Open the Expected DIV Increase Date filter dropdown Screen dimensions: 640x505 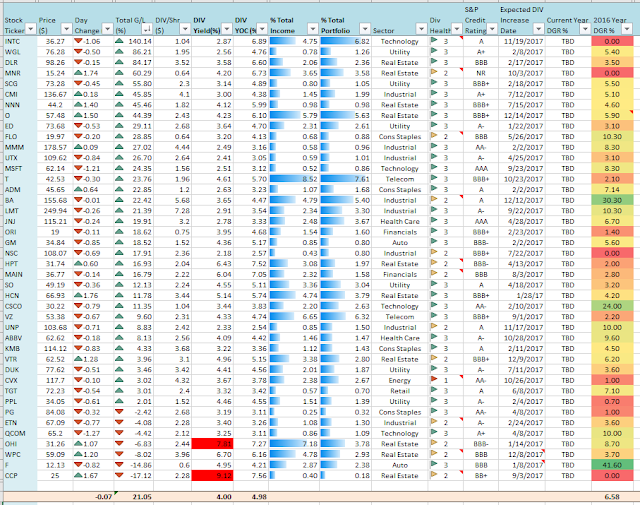pyautogui.click(x=539, y=29)
